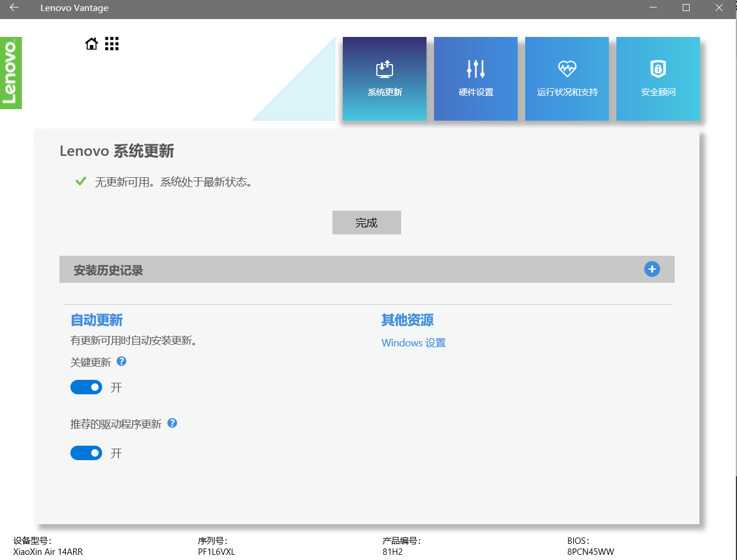
Task: Turn off the 推荐的驱动程序更新 toggle
Action: tap(86, 453)
